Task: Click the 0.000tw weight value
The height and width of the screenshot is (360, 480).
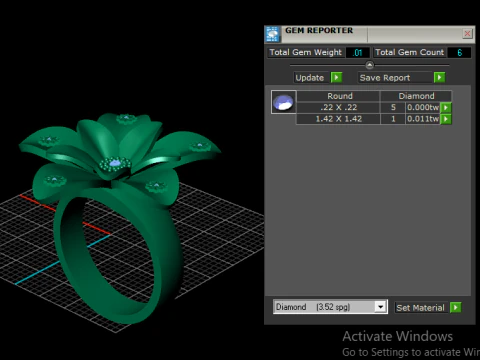Action: 423,107
